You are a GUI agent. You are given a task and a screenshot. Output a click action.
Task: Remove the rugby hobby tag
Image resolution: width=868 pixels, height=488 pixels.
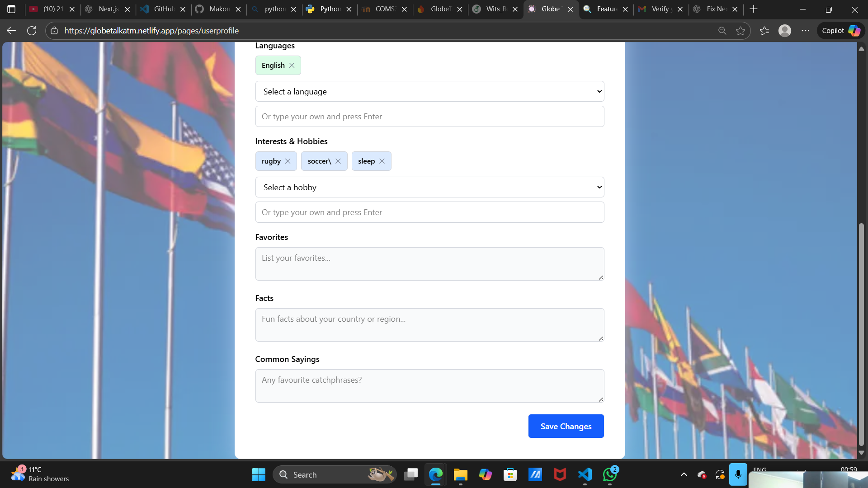[288, 161]
